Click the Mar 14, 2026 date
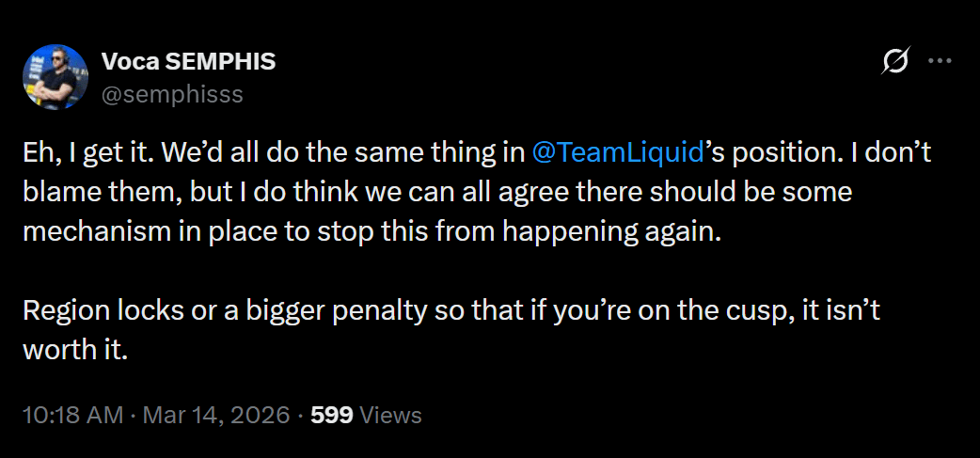980x458 pixels. 216,415
